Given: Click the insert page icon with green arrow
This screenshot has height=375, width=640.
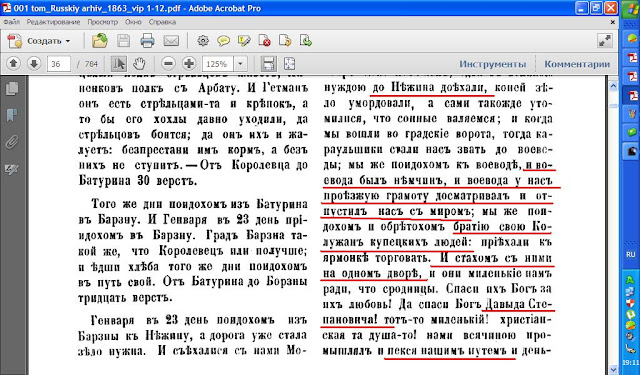Looking at the screenshot, I should tap(305, 41).
